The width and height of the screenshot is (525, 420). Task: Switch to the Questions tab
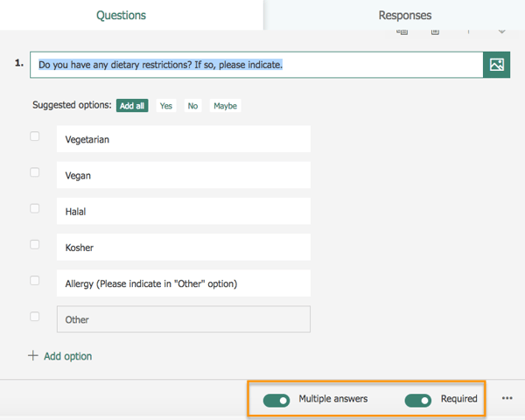pos(122,15)
